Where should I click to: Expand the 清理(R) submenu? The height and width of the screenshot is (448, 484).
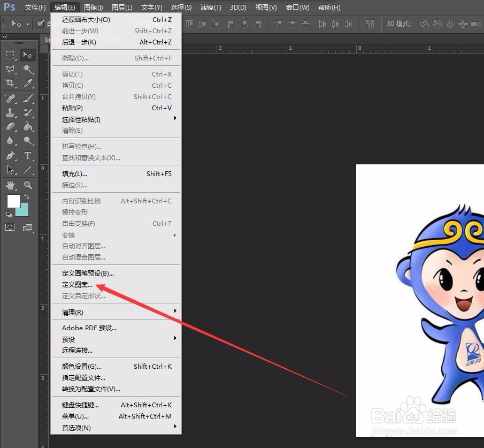116,313
